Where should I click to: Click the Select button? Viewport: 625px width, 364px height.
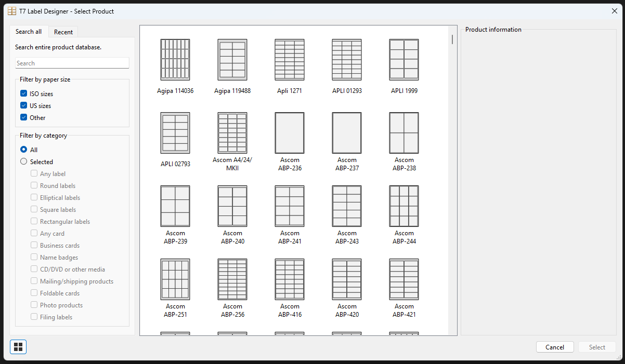[597, 347]
